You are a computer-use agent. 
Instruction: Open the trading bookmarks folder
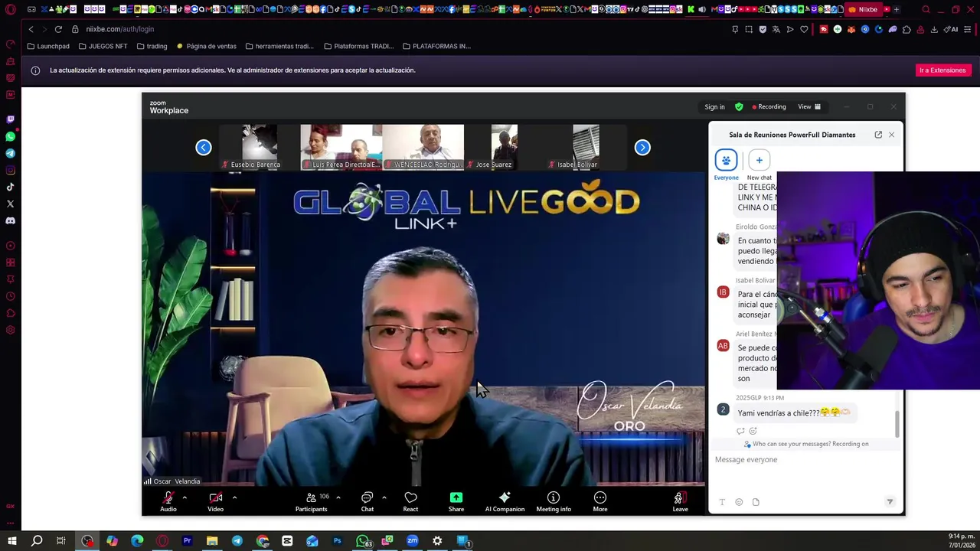(152, 46)
